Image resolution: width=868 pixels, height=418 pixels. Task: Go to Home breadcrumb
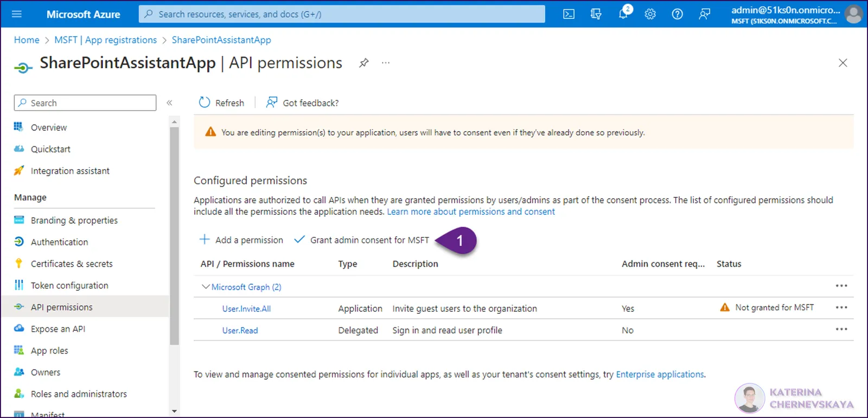pyautogui.click(x=27, y=40)
